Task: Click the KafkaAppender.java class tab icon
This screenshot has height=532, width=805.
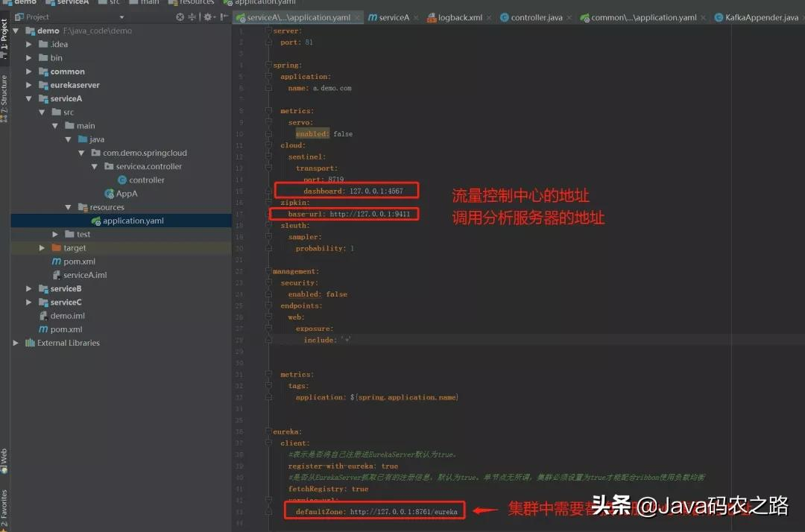Action: click(x=717, y=16)
